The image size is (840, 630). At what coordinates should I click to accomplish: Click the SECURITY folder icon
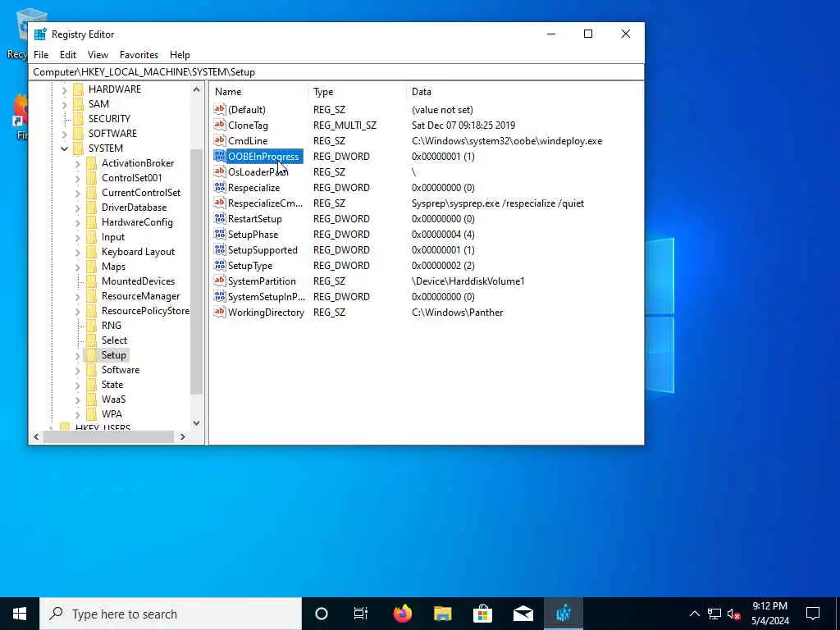coord(78,118)
